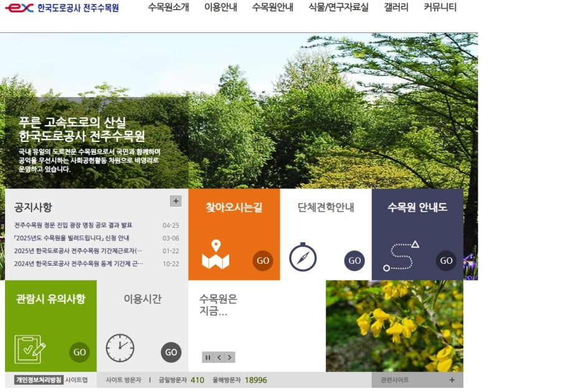Click GO button on 수목원 안내도 tile
Viewport: 583px width, 392px height.
click(x=446, y=261)
